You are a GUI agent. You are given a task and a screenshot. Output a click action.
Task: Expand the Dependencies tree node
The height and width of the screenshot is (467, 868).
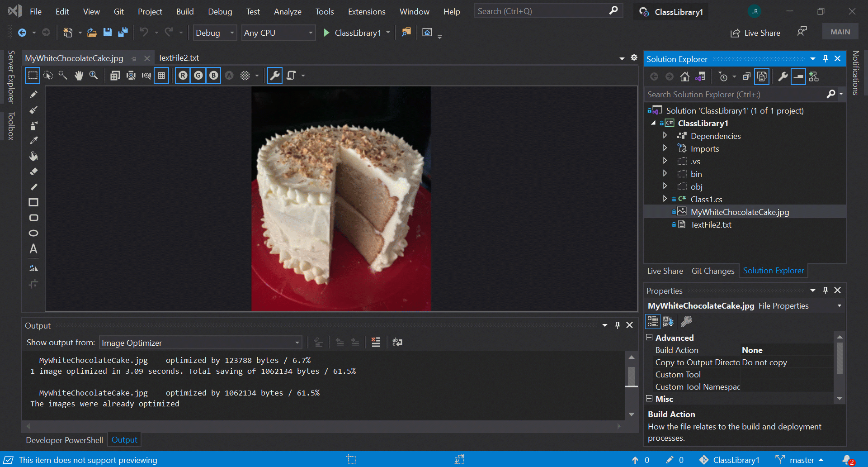pyautogui.click(x=665, y=136)
